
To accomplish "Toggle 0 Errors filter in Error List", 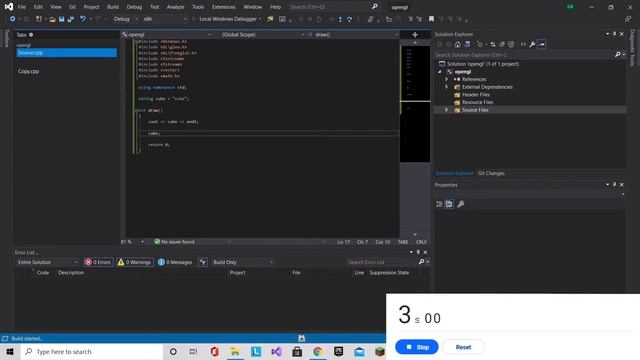I will [98, 262].
